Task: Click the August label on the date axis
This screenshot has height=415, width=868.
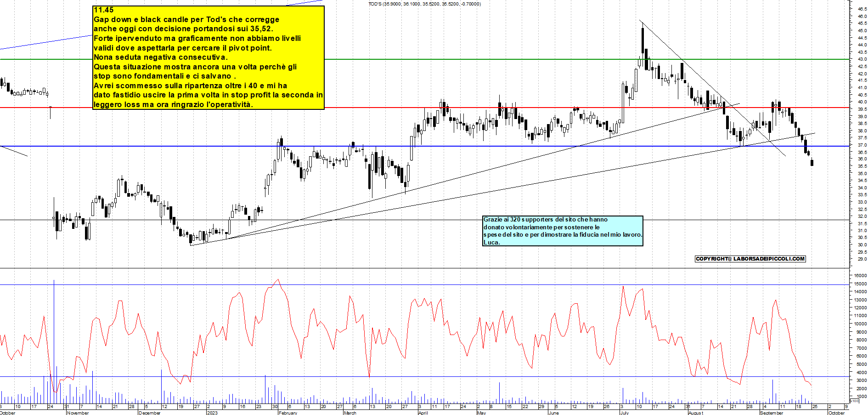Action: click(696, 413)
